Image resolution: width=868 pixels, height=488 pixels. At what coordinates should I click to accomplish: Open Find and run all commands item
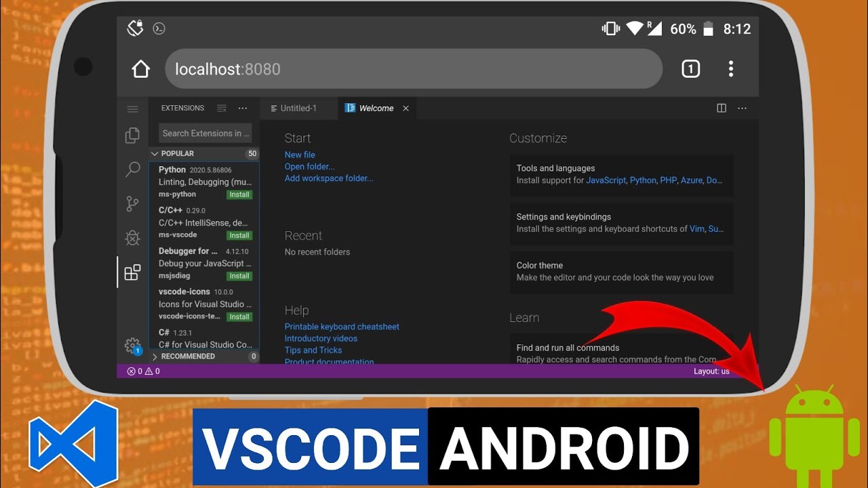(621, 350)
